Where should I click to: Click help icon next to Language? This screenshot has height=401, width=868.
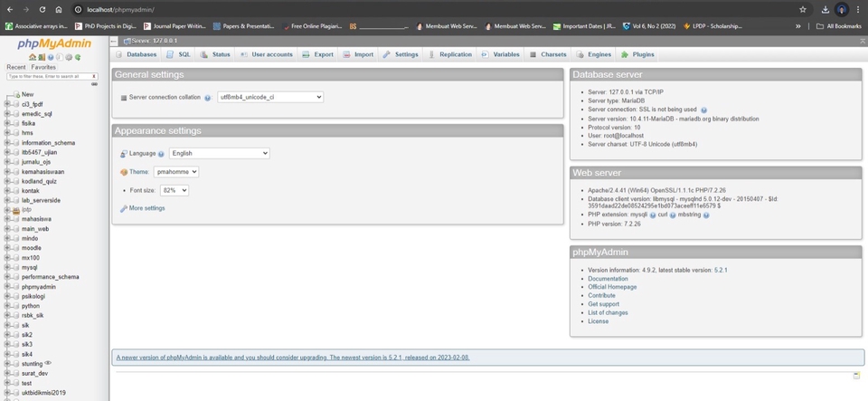coord(161,154)
